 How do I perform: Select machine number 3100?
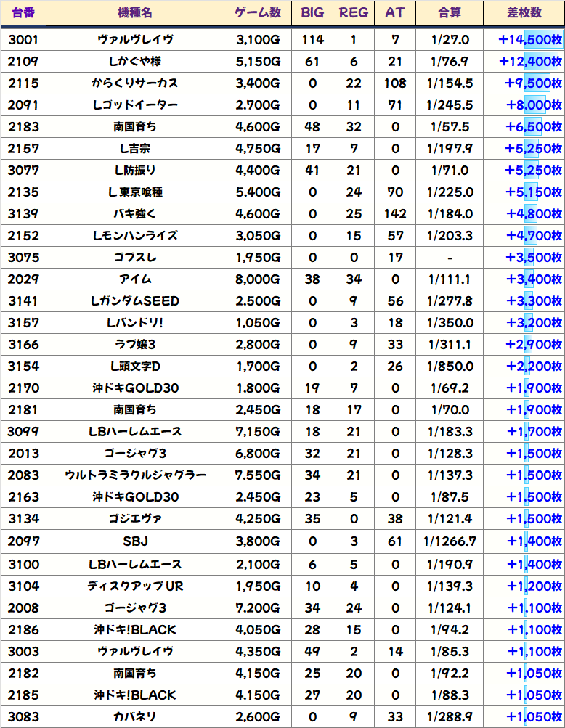[x=23, y=565]
